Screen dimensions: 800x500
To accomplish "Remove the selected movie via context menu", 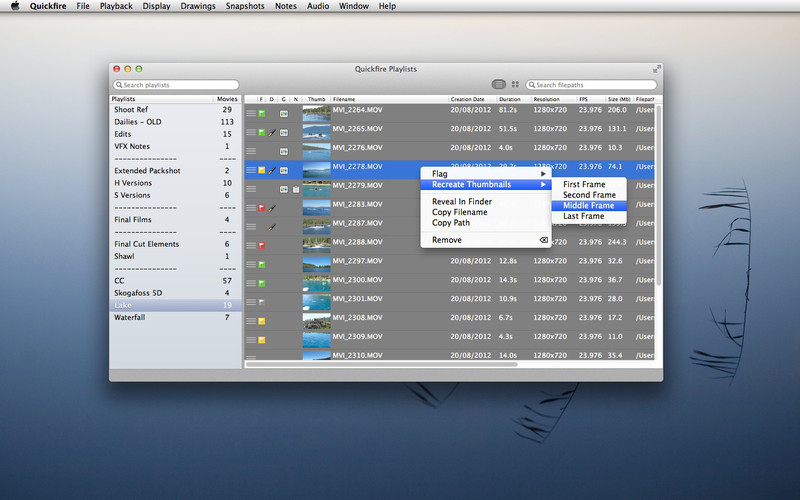I will click(486, 240).
